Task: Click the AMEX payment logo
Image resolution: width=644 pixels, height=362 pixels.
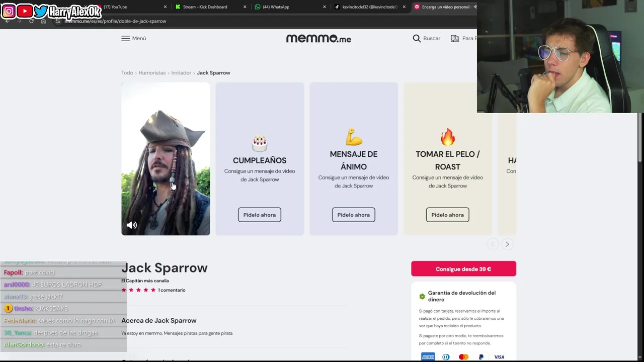Action: pos(428,357)
